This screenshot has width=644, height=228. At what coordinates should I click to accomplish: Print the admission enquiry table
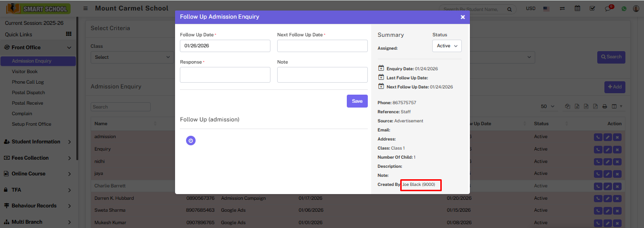pos(604,107)
